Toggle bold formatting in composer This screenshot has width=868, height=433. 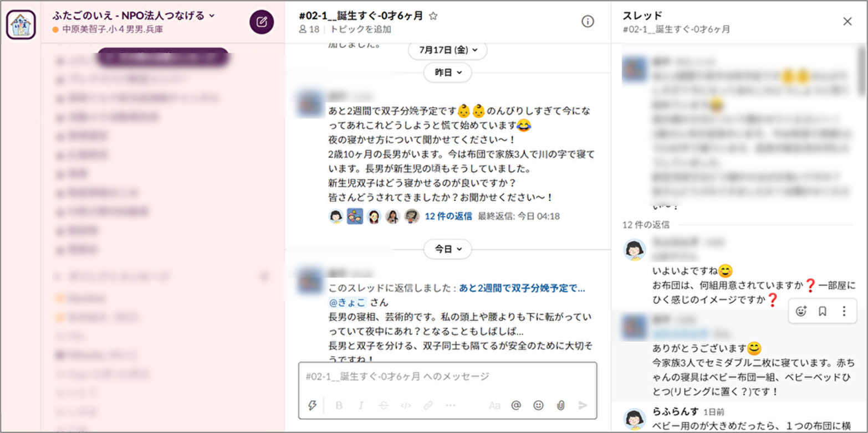point(339,405)
